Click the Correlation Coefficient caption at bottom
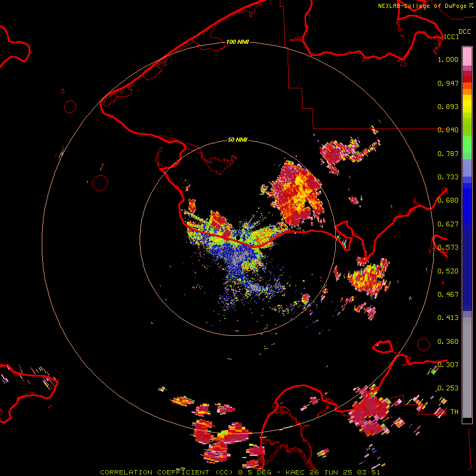The image size is (476, 476). point(240,472)
